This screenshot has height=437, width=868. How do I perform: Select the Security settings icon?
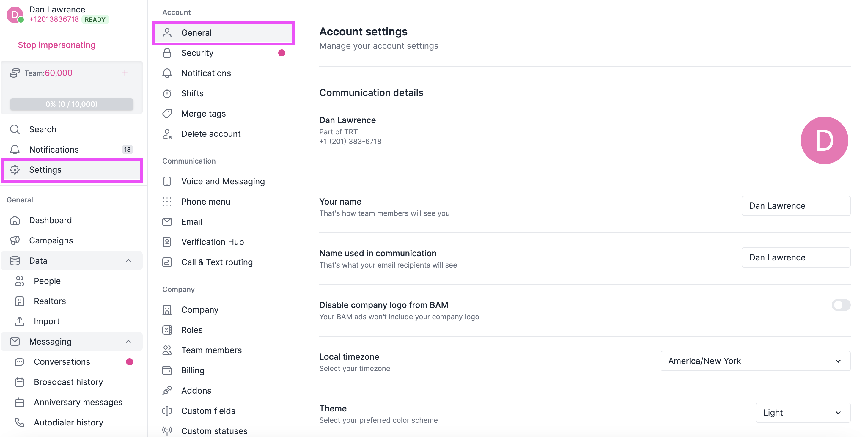click(x=167, y=53)
